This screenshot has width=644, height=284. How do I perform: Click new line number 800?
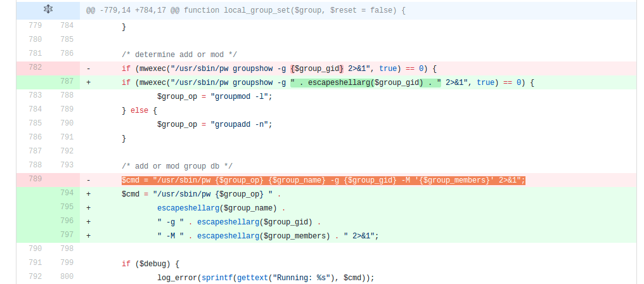tap(67, 277)
